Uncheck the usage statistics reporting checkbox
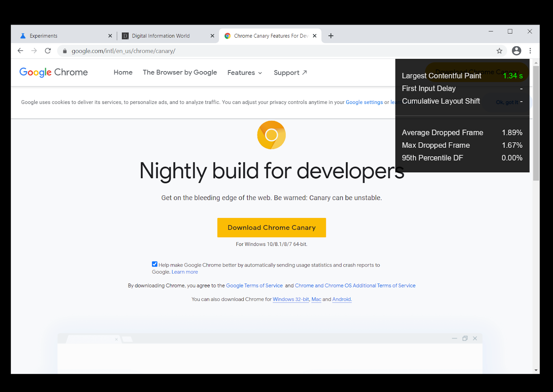 click(154, 264)
